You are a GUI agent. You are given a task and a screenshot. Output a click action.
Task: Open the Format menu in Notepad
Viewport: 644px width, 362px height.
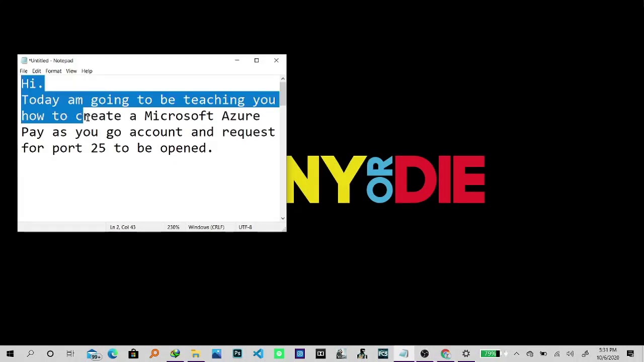(53, 71)
